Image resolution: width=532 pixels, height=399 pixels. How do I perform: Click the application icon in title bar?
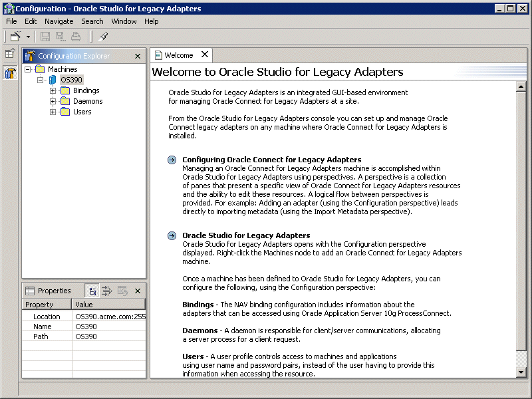pyautogui.click(x=9, y=9)
